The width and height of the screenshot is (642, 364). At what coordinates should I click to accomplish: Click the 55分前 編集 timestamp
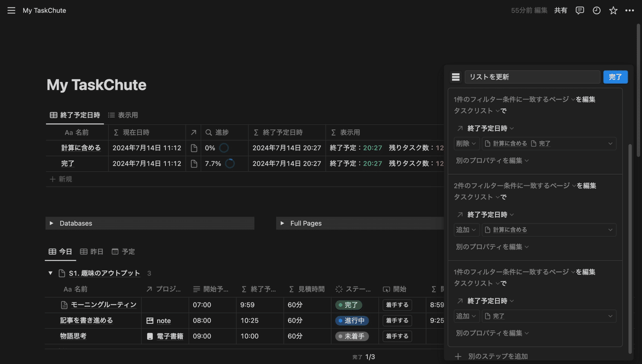[x=529, y=10]
